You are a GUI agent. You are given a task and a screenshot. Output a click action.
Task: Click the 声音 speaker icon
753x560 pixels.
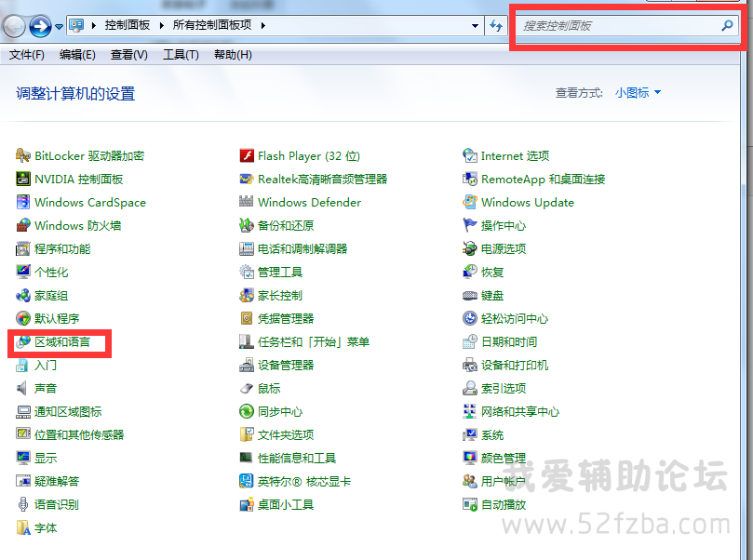coord(22,388)
